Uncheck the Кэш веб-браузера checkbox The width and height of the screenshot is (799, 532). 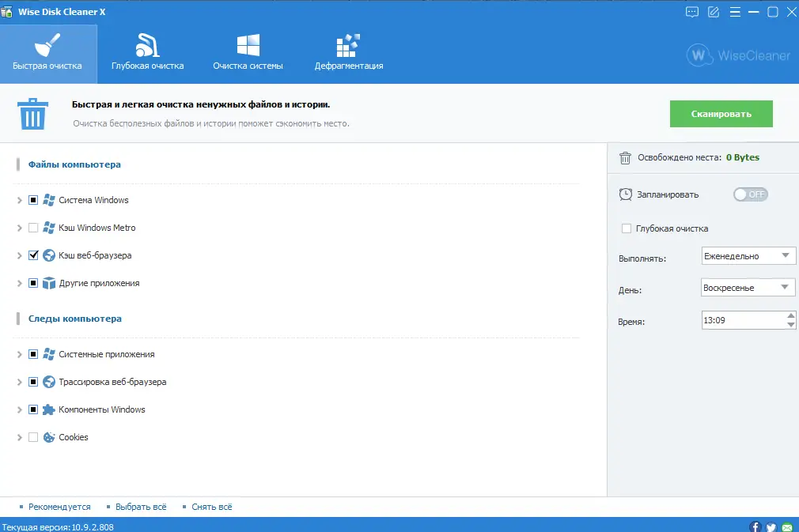pos(33,255)
